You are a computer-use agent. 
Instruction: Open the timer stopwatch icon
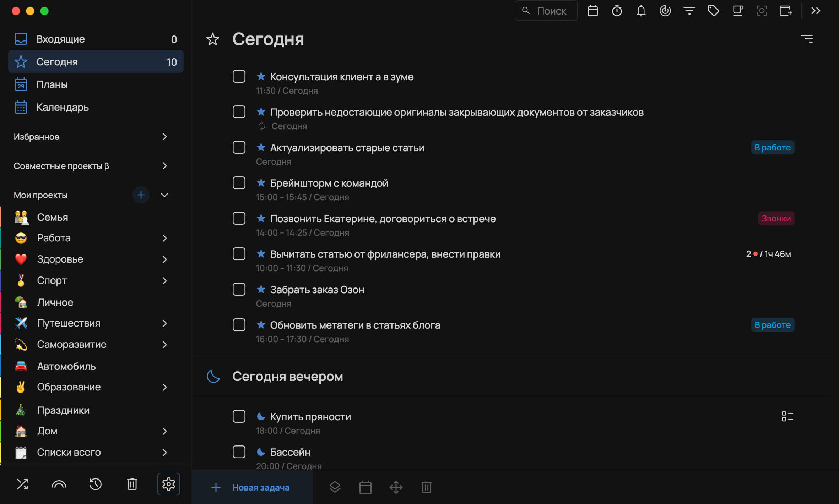(x=617, y=11)
